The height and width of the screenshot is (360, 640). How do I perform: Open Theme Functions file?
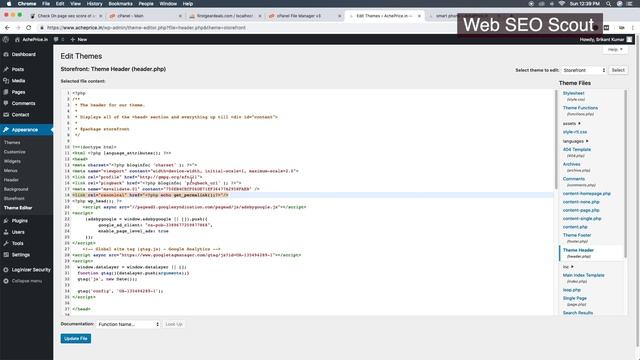[580, 108]
